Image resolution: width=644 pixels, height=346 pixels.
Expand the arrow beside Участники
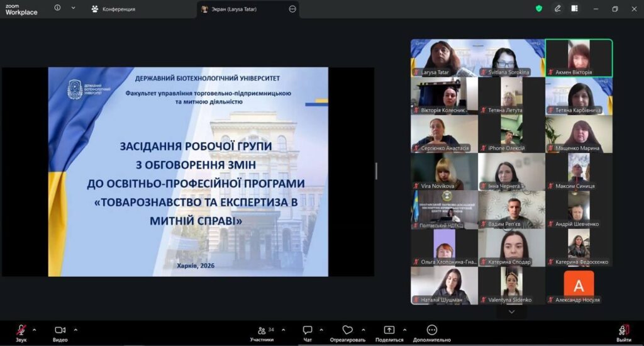coord(283,330)
